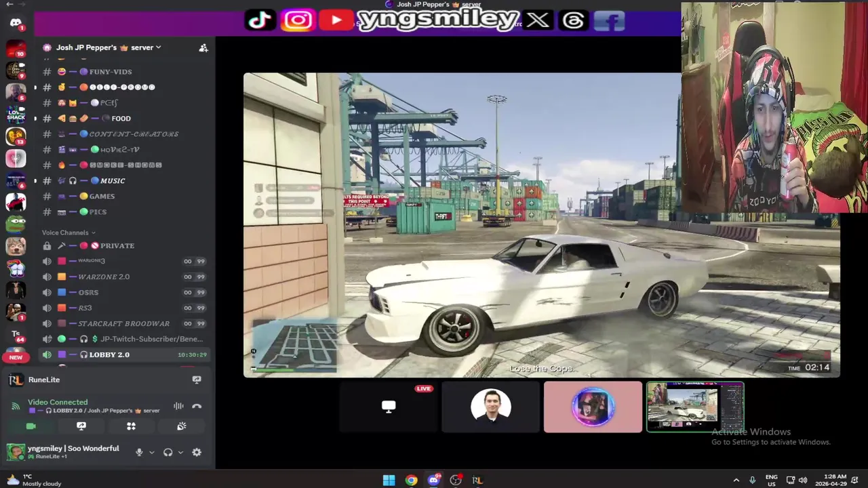Viewport: 868px width, 488px height.
Task: Open the YouTube logo in banner
Action: [x=336, y=20]
